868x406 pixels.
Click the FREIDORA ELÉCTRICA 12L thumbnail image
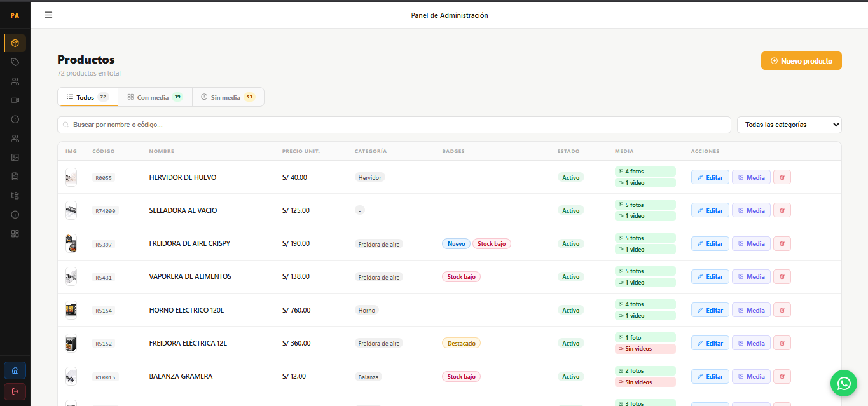point(71,343)
